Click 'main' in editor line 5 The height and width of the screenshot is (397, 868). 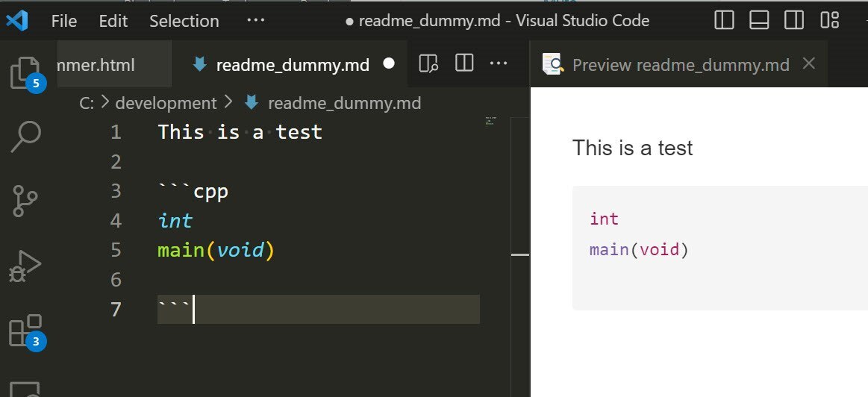click(x=181, y=251)
